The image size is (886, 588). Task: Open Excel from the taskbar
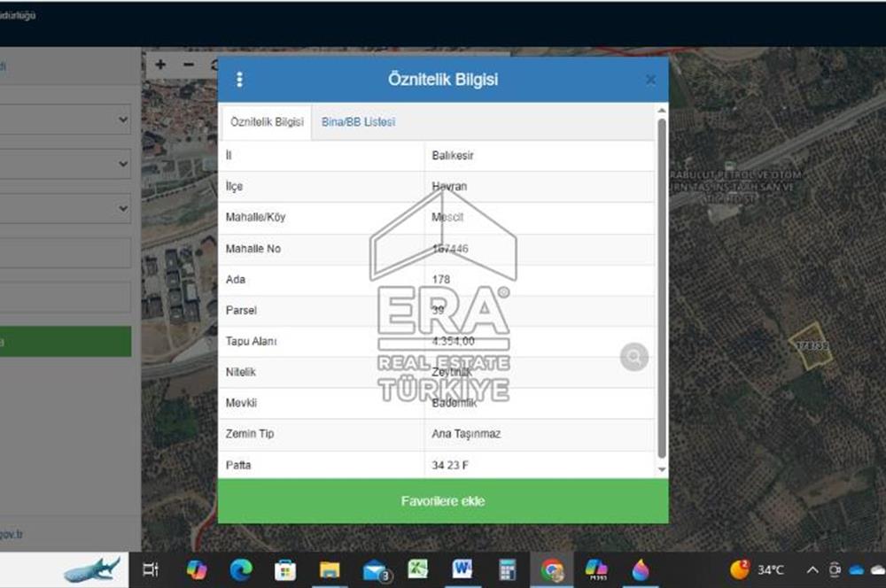pos(419,569)
